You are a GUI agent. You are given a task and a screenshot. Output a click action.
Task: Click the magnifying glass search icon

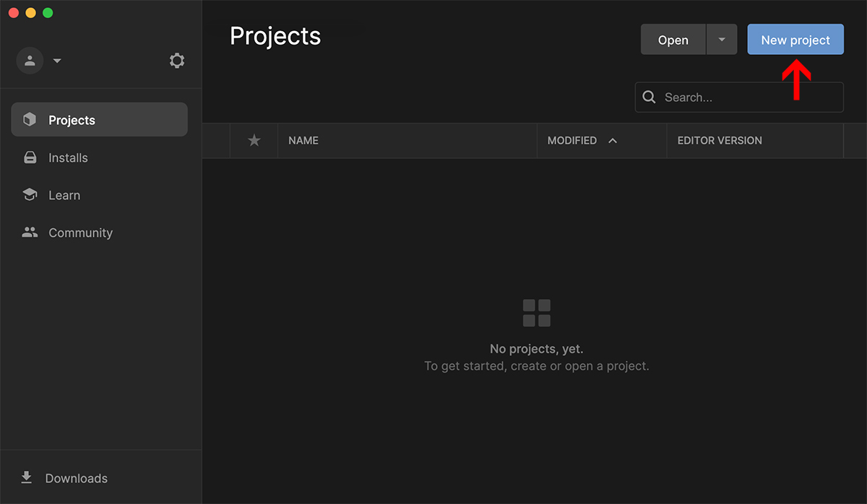pos(649,97)
